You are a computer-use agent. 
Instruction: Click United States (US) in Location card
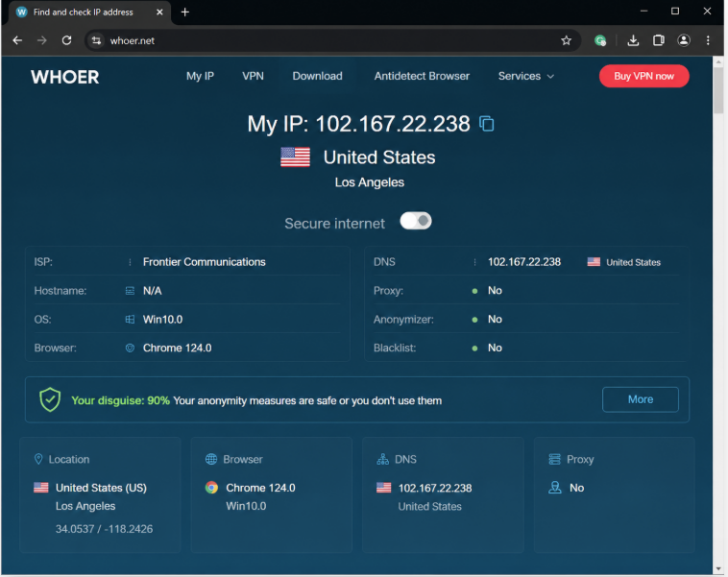pos(101,488)
